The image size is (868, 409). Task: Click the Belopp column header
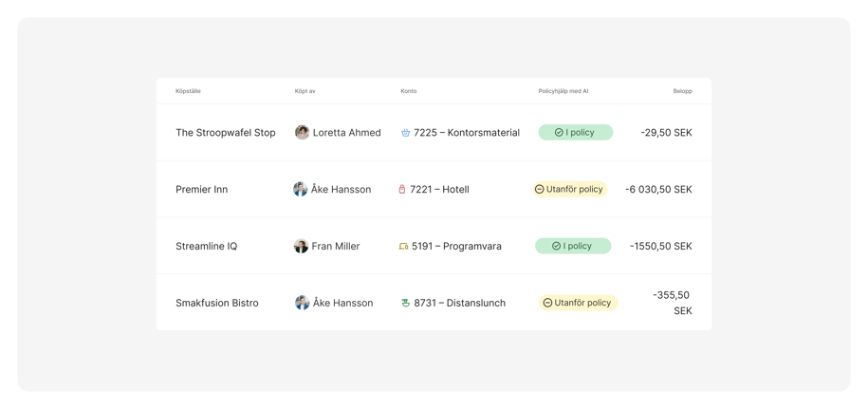[x=682, y=91]
